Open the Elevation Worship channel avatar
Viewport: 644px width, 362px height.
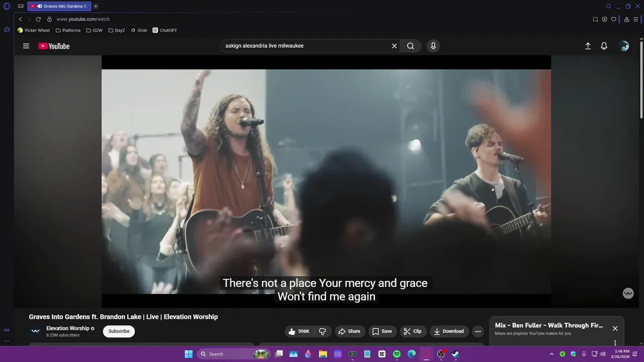click(x=35, y=331)
